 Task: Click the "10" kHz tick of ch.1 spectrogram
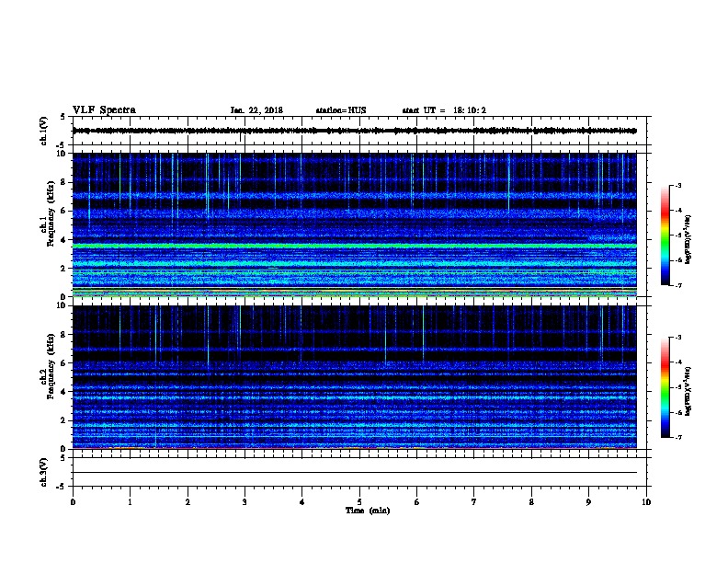tap(62, 154)
